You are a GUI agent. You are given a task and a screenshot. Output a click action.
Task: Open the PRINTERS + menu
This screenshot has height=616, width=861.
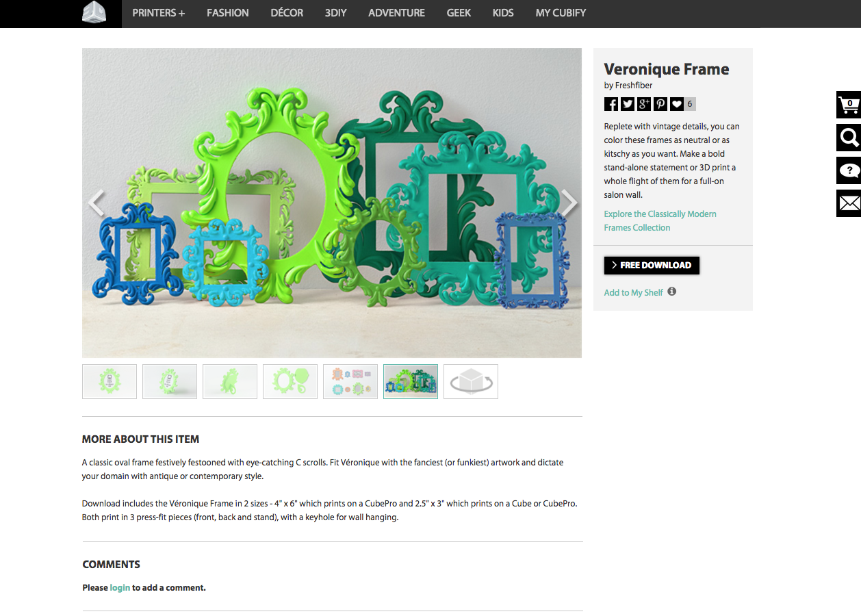pos(159,13)
